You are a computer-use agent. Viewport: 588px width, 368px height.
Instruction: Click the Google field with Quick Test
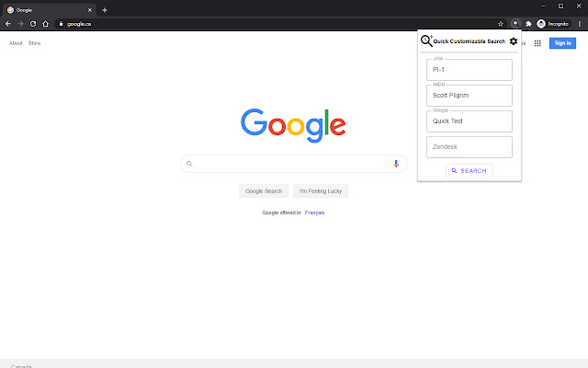[x=469, y=121]
